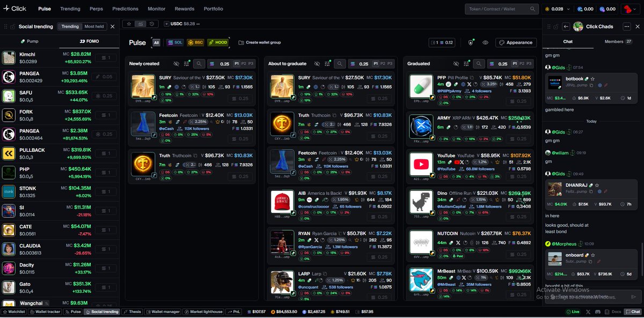Open the profile avatar dropdown in the top-right
The image size is (644, 318).
click(x=630, y=9)
